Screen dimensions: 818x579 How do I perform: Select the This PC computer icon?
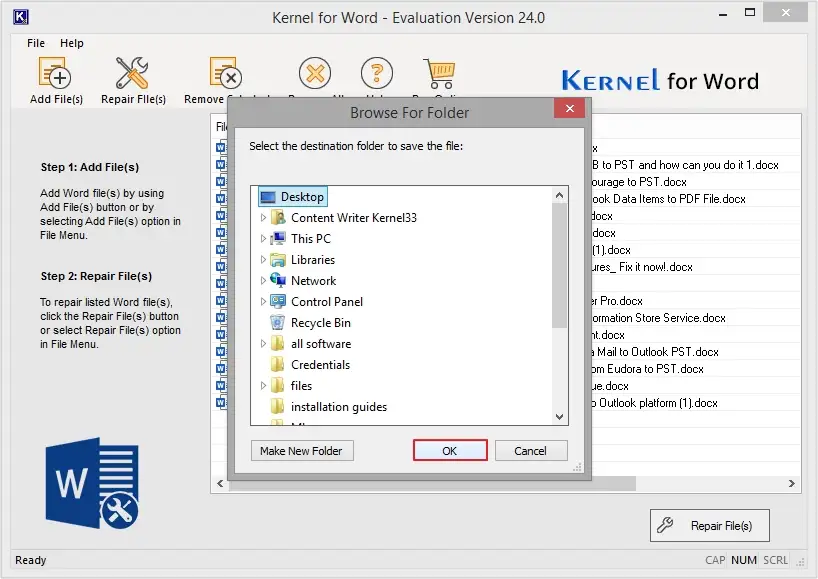[278, 238]
